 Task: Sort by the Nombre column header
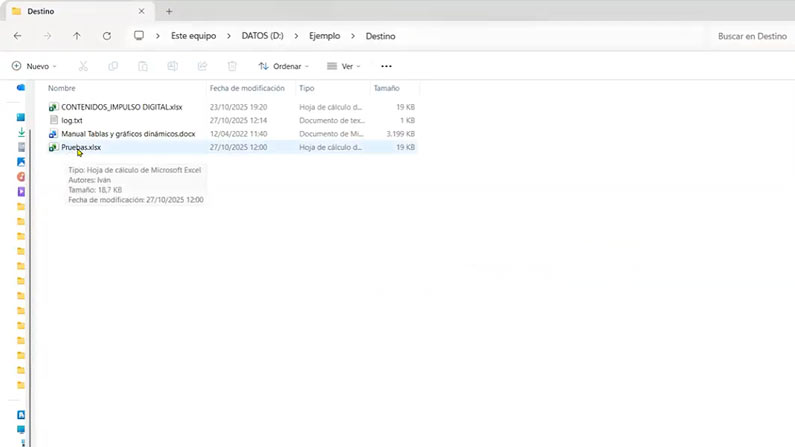pos(62,88)
